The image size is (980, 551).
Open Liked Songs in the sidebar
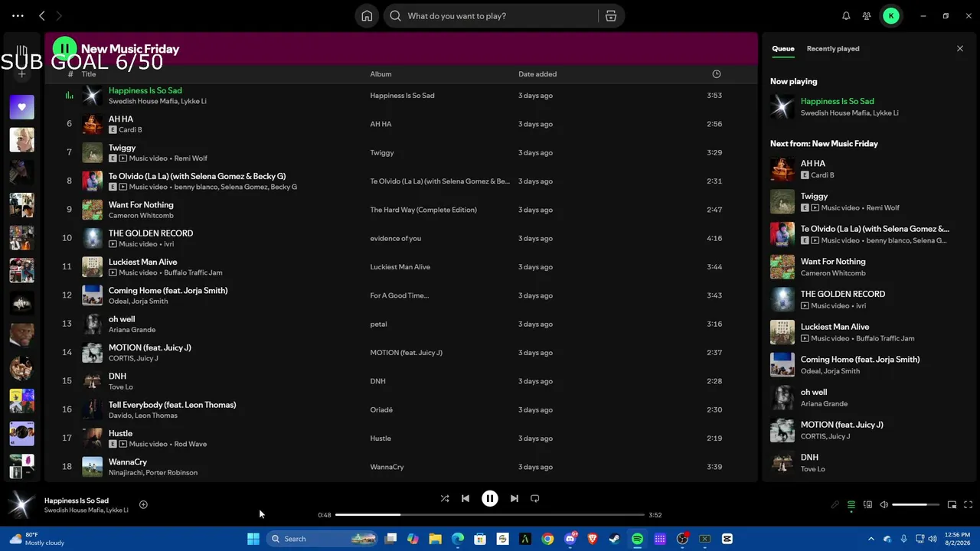coord(21,107)
